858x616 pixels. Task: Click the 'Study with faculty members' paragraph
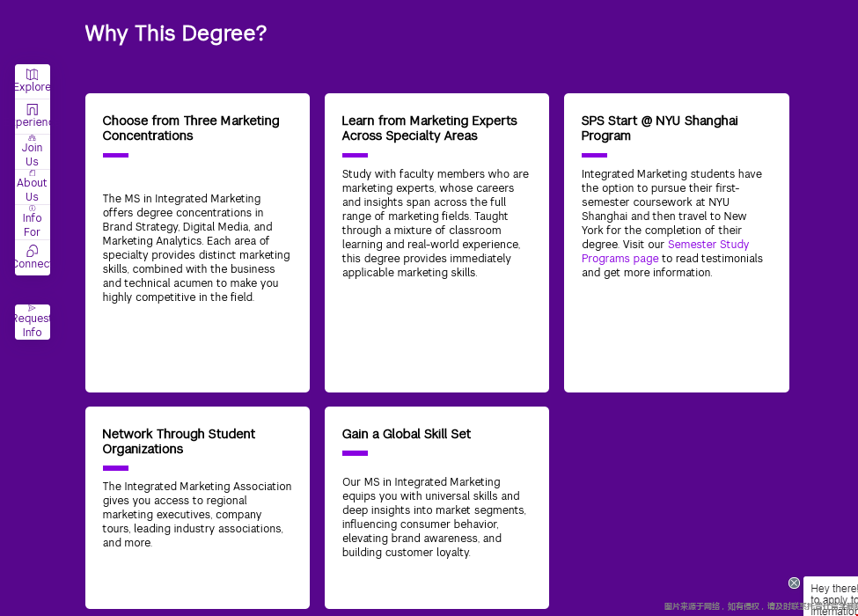coord(436,224)
